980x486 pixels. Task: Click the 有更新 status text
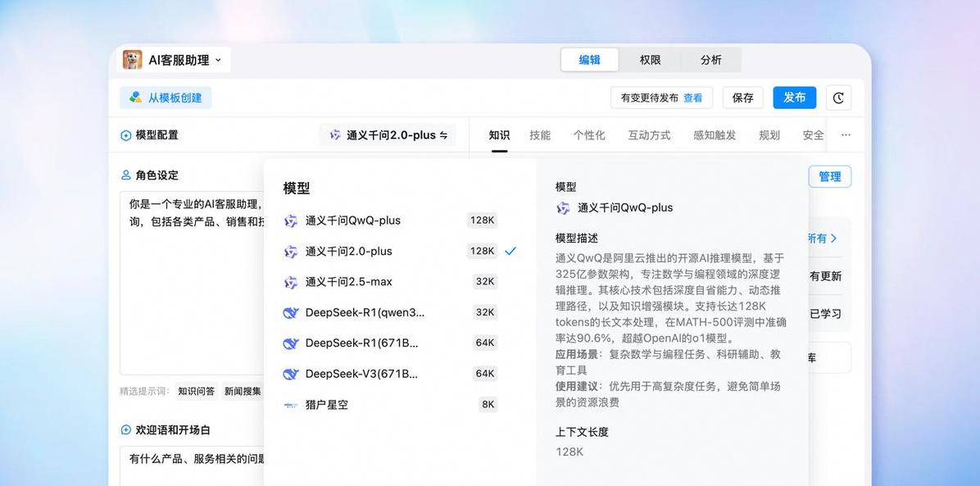pyautogui.click(x=826, y=276)
